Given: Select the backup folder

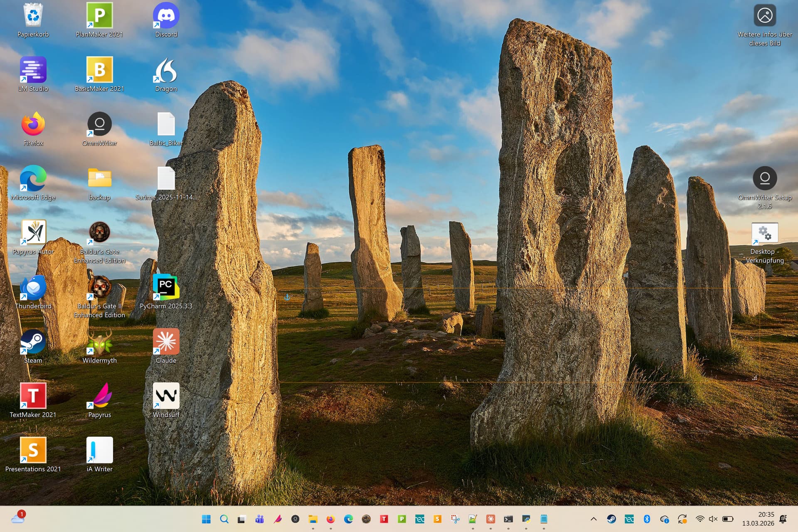Looking at the screenshot, I should (x=99, y=179).
